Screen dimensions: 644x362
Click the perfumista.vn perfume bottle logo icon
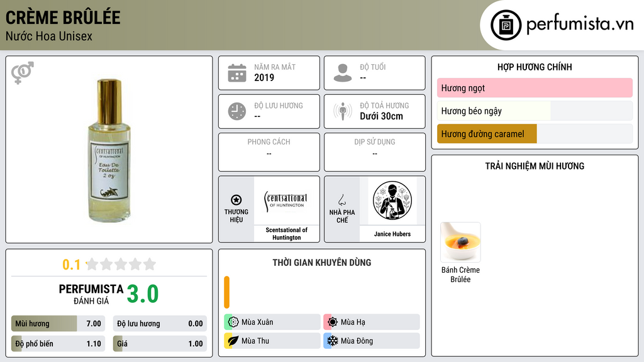(506, 25)
